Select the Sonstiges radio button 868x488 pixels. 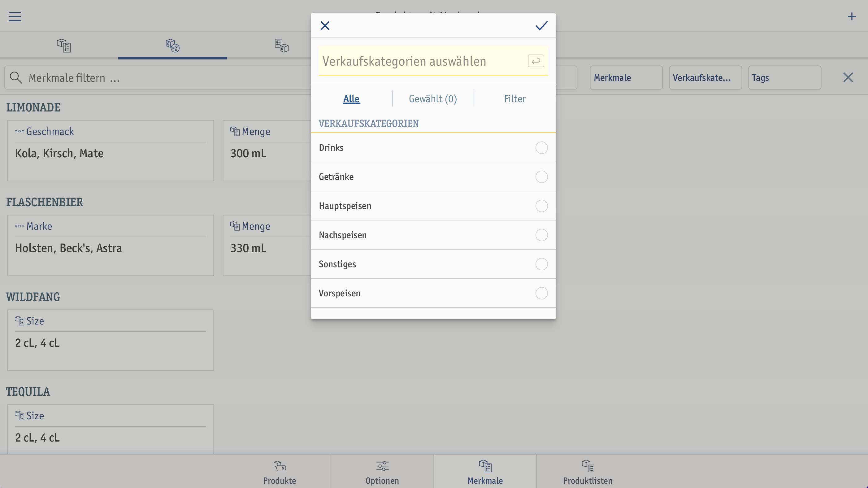pyautogui.click(x=541, y=264)
